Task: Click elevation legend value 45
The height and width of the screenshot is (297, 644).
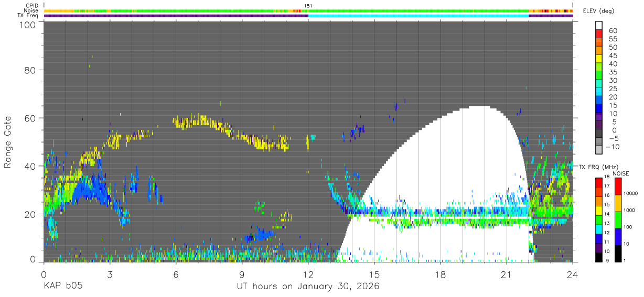Action: [x=613, y=56]
